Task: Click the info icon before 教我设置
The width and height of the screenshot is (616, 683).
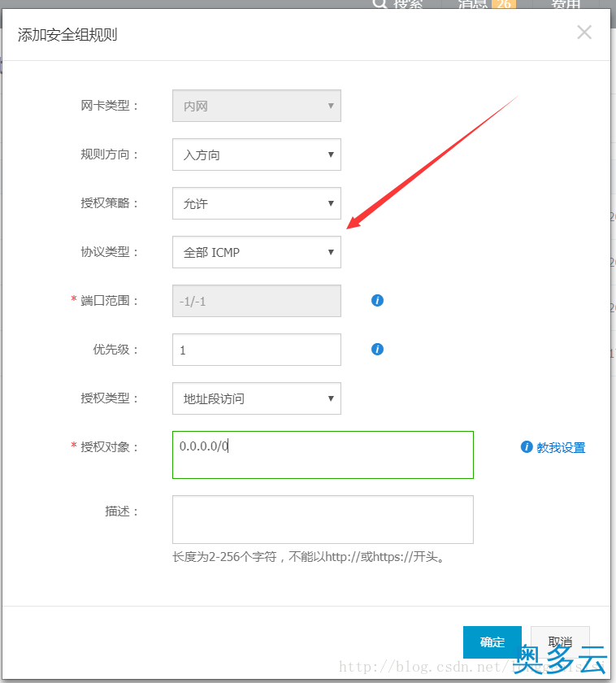Action: tap(527, 446)
